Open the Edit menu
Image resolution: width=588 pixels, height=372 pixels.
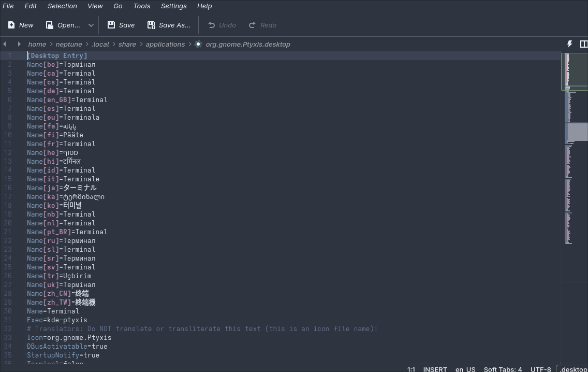coord(31,6)
